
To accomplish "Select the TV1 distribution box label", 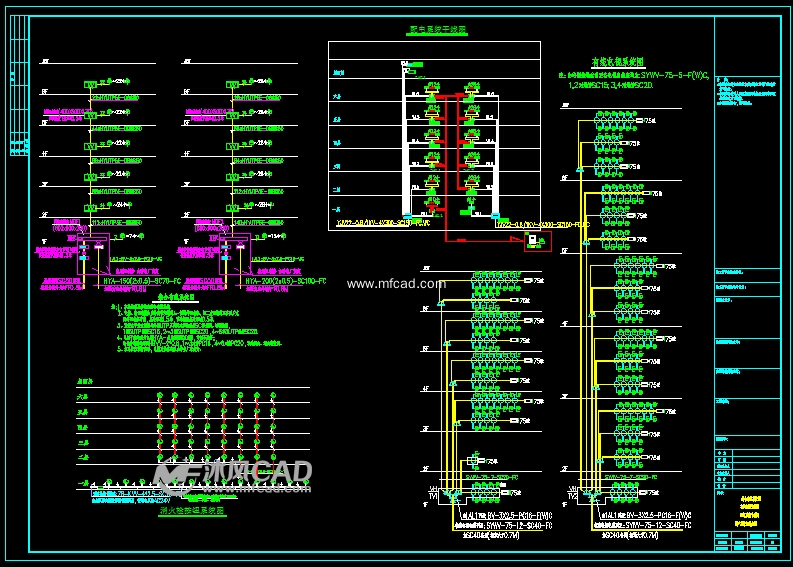I will [433, 497].
